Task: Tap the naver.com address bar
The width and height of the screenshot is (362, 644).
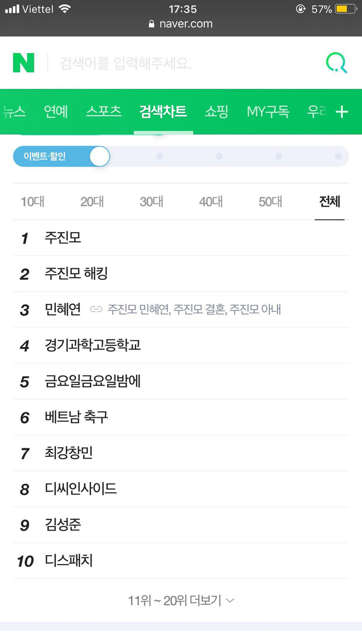Action: point(181,25)
